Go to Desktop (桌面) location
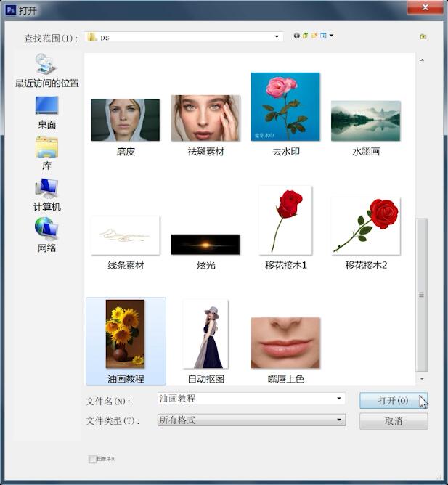 [x=46, y=113]
